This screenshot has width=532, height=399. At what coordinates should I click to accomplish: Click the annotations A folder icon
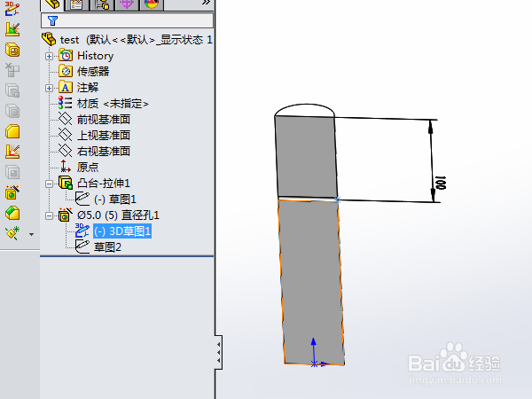65,87
